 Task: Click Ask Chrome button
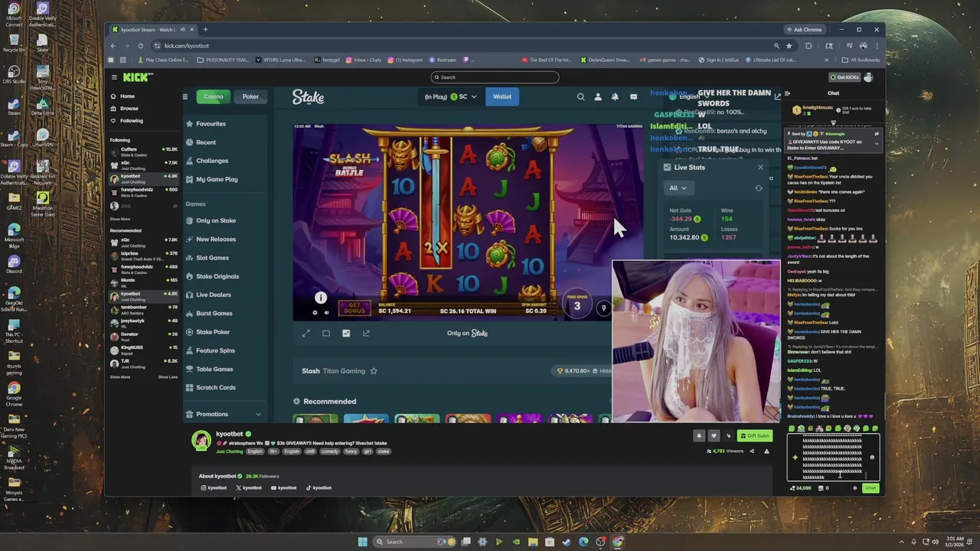point(804,30)
